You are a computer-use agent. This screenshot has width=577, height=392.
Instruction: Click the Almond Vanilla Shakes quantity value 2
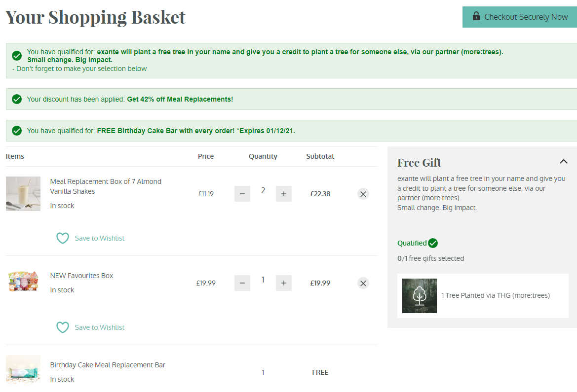(263, 190)
